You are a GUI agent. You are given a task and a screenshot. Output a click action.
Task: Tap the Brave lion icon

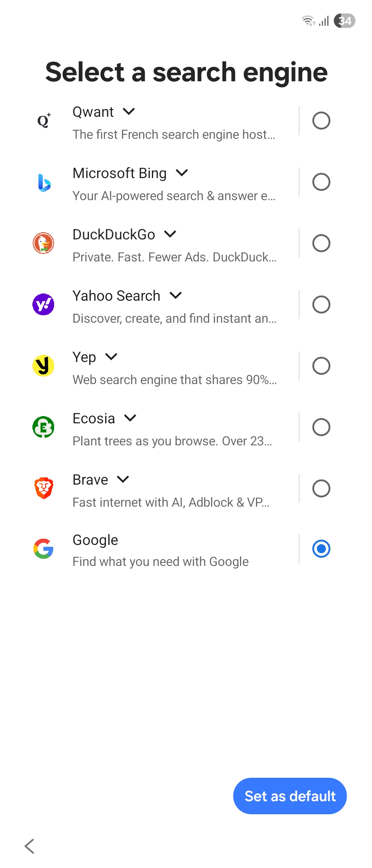[x=44, y=488]
